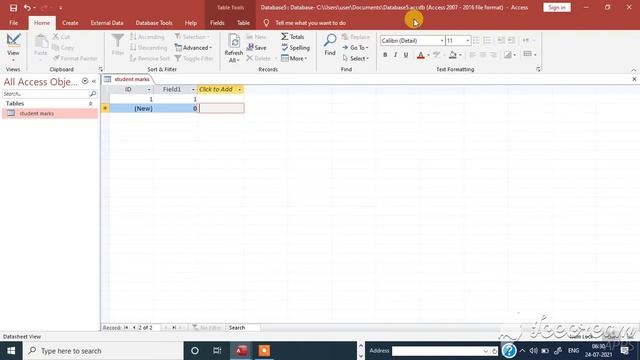Viewport: 640px width, 360px height.
Task: Open Task View on taskbar
Action: (217, 351)
